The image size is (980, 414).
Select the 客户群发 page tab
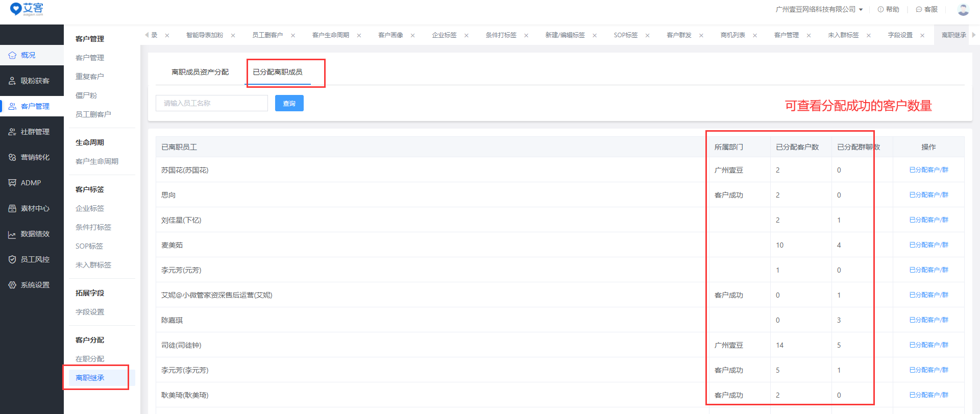pos(679,35)
